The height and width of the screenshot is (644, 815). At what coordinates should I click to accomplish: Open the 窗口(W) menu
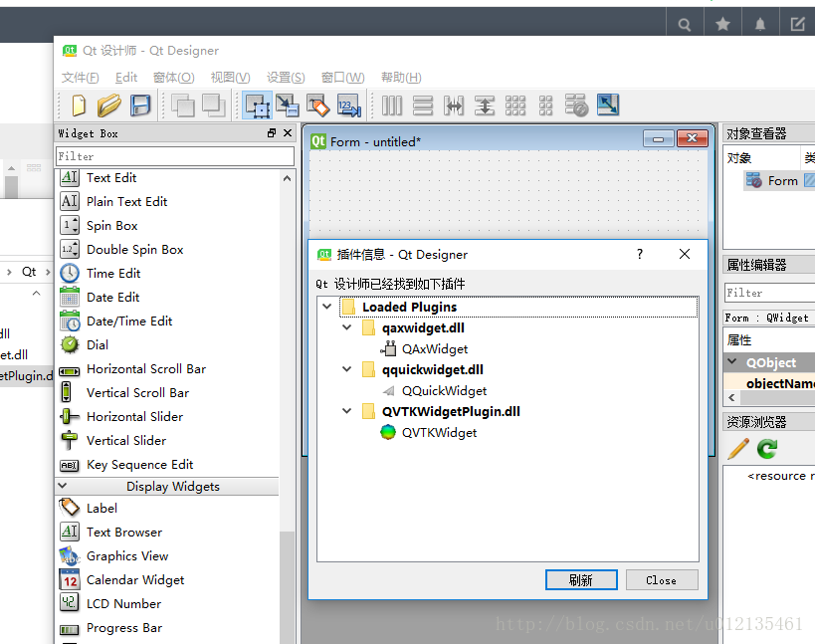(x=342, y=78)
